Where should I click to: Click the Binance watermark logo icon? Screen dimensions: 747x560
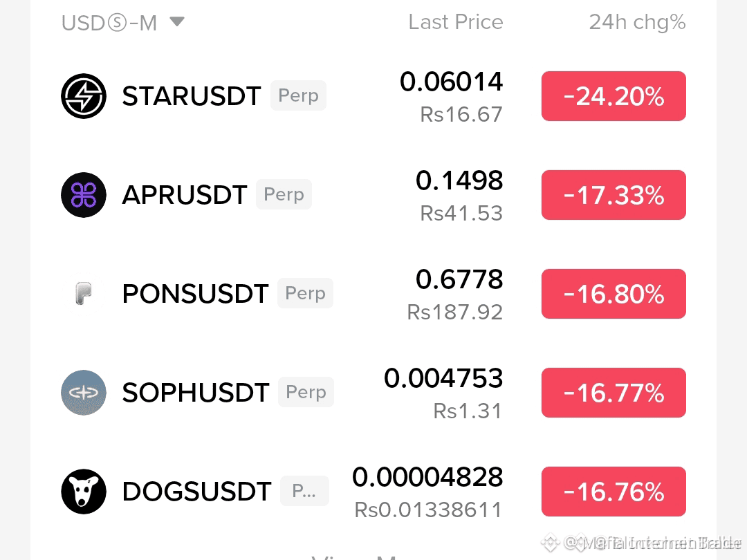pos(550,543)
